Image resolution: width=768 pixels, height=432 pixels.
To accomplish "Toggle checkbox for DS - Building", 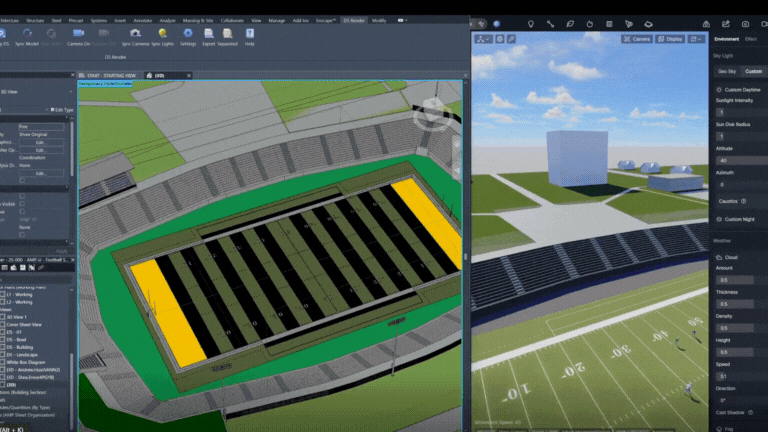I will coord(3,347).
